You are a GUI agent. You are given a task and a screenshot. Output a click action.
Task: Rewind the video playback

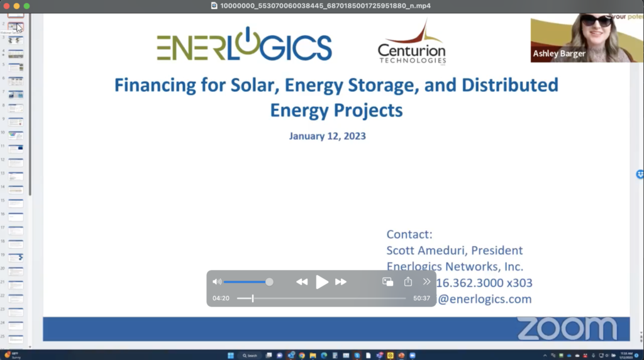pos(302,282)
